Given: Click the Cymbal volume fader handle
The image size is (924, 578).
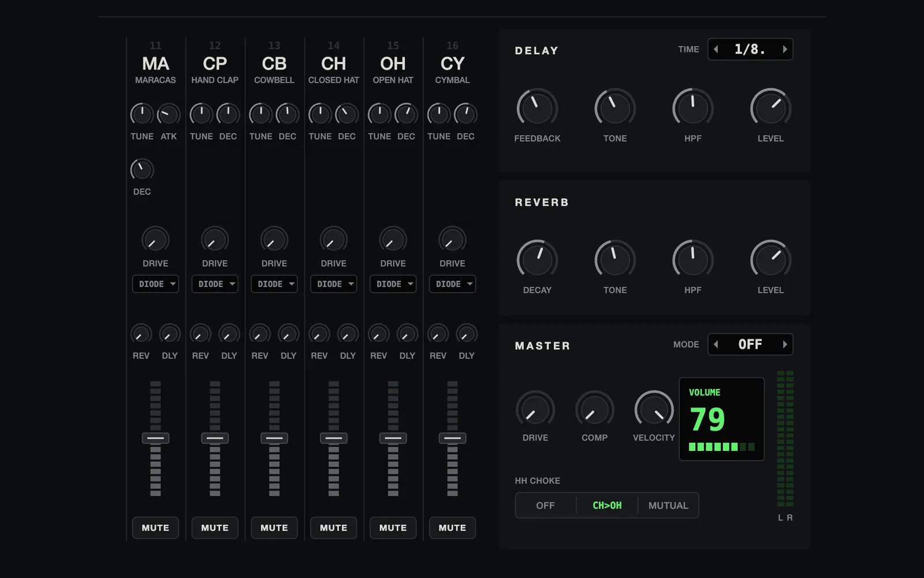Looking at the screenshot, I should click(452, 438).
